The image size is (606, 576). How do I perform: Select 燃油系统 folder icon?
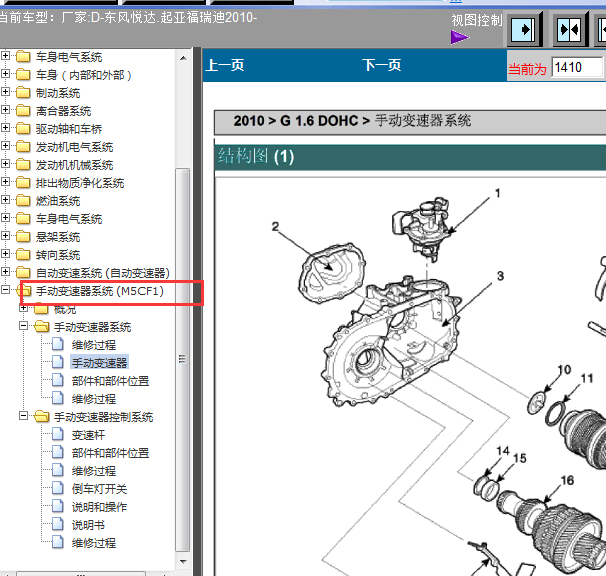tap(23, 201)
